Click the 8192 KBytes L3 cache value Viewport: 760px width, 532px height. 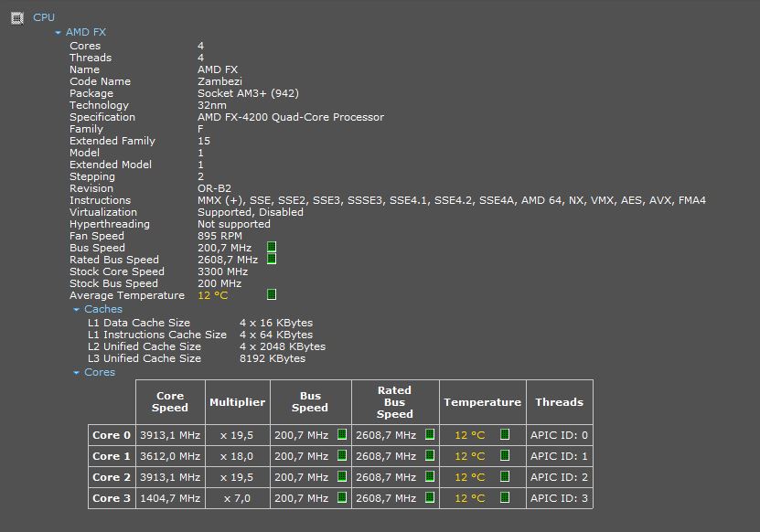pyautogui.click(x=273, y=358)
